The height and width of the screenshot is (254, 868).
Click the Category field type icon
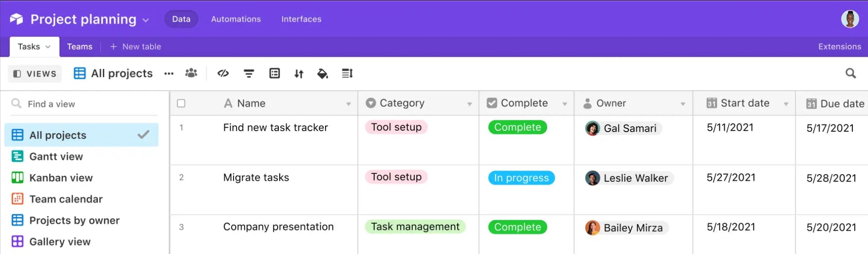tap(371, 103)
